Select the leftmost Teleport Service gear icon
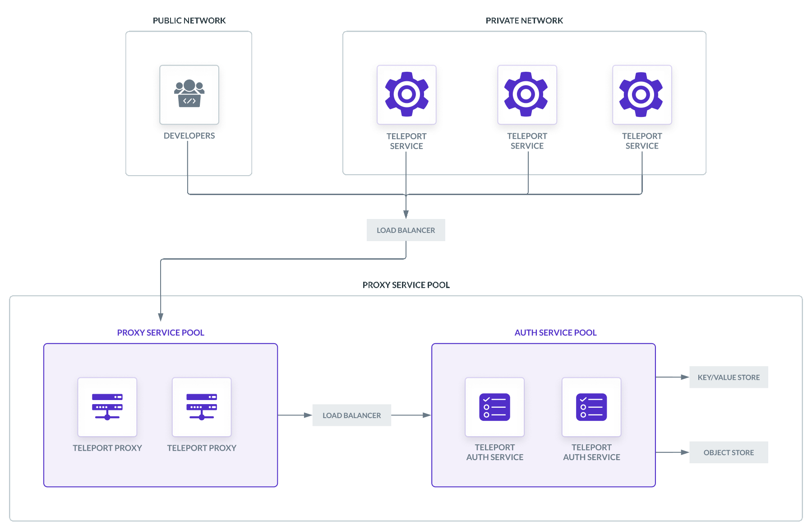Image resolution: width=812 pixels, height=531 pixels. 406,94
